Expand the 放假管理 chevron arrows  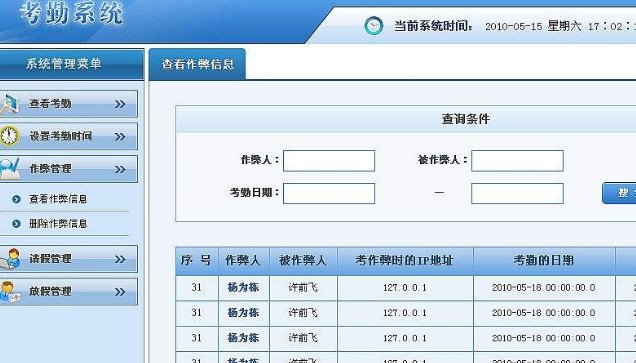tap(120, 292)
